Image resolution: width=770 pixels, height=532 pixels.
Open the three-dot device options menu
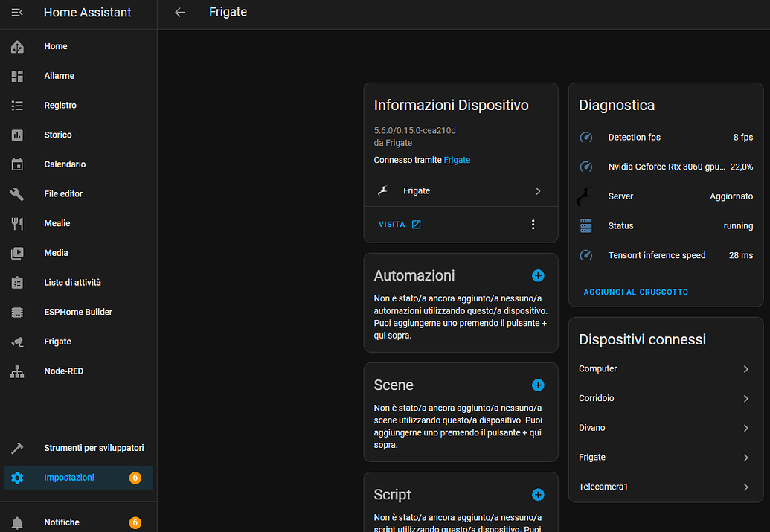[533, 225]
